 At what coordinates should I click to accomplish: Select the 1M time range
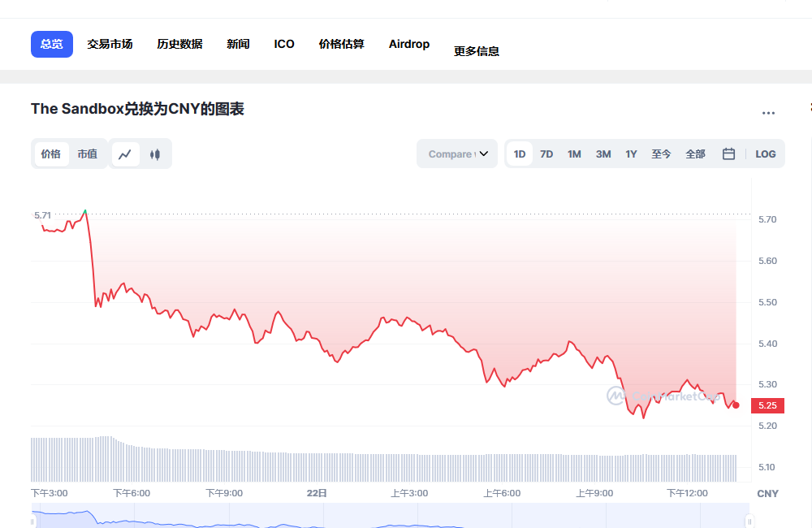coord(574,154)
